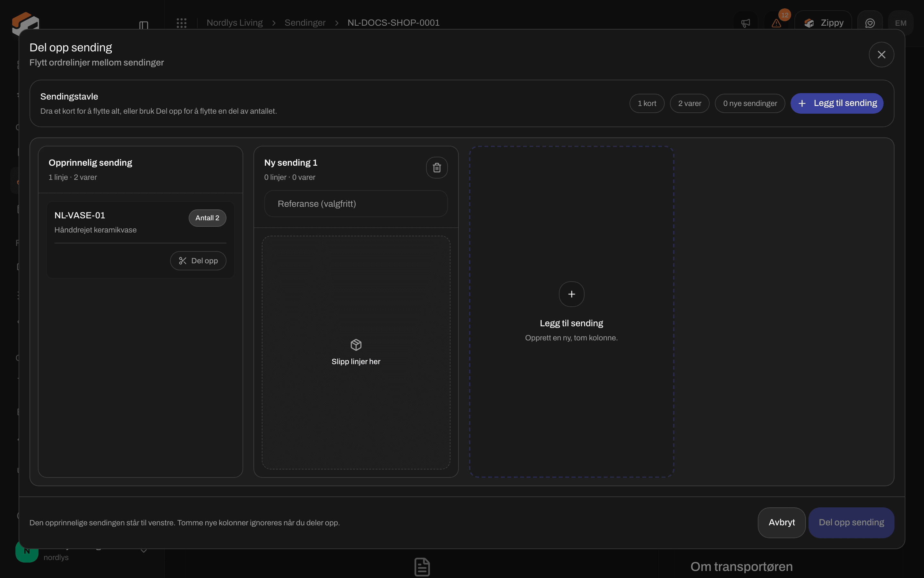Click the 0 nye sendinger chip
The image size is (924, 578).
pos(750,104)
